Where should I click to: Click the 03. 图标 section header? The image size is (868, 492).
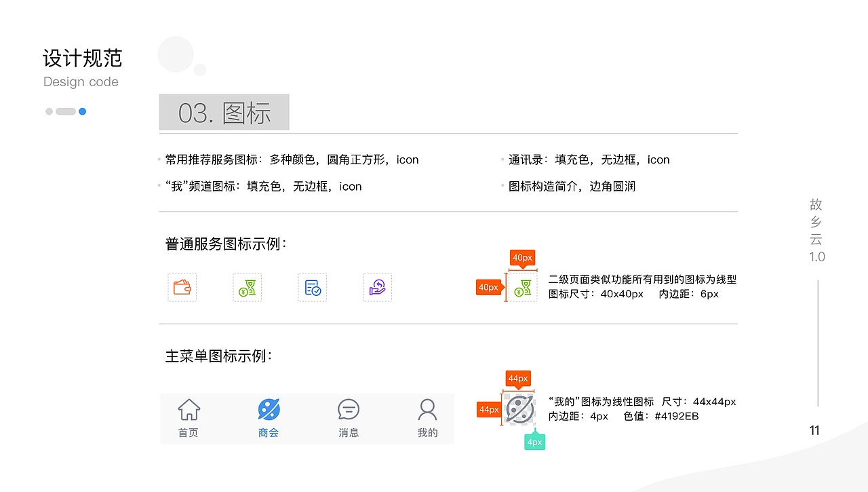pos(224,113)
